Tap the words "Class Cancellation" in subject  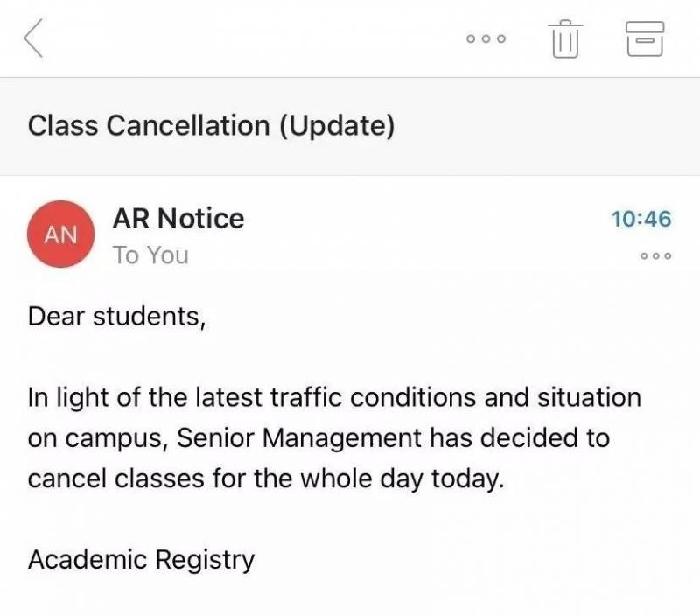[x=149, y=126]
